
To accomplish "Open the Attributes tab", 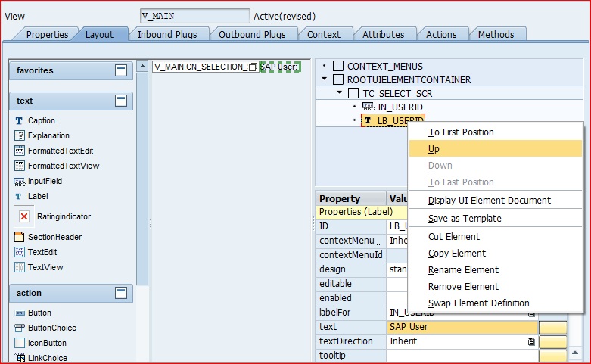I will (x=384, y=34).
